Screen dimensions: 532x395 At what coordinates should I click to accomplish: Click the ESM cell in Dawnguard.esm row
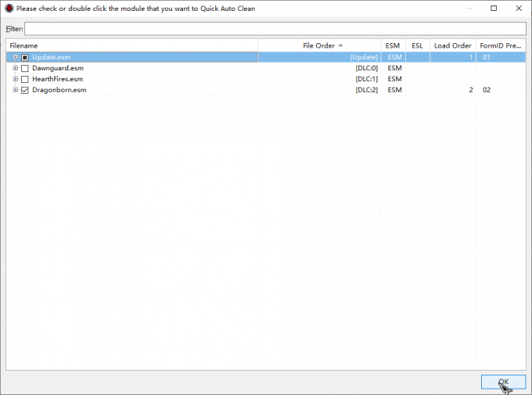[394, 68]
